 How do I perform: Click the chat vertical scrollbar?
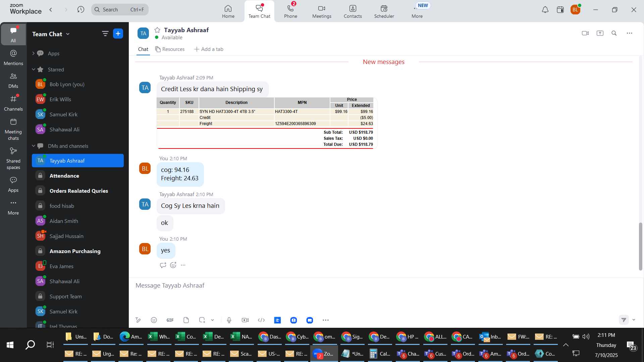point(640,246)
